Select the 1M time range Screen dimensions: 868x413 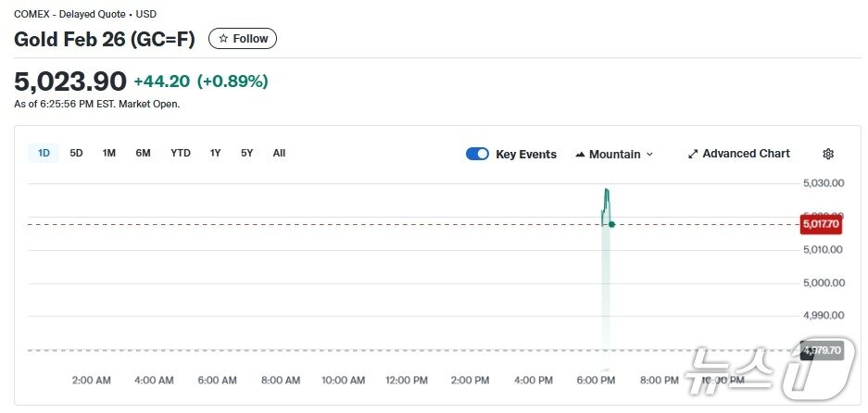(108, 153)
